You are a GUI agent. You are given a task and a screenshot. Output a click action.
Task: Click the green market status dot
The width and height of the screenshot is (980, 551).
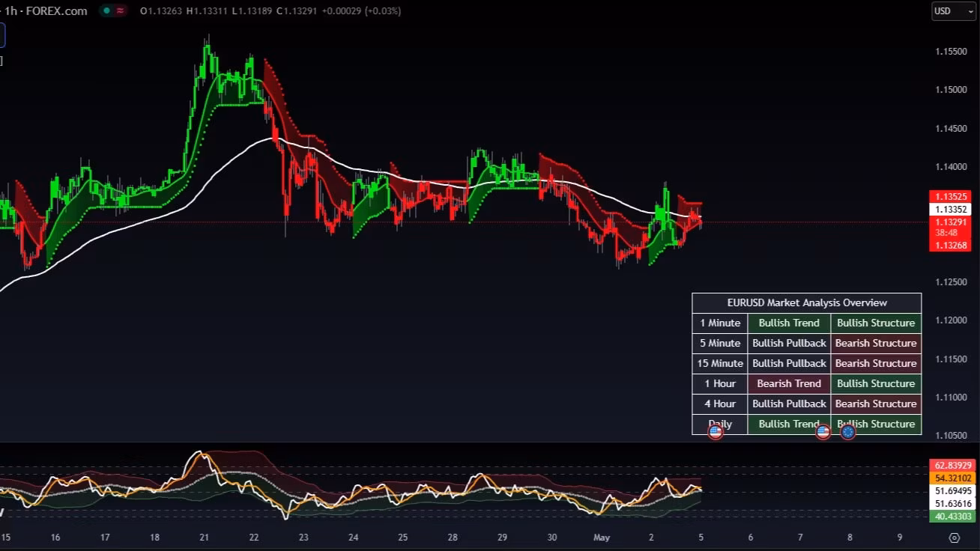[107, 11]
